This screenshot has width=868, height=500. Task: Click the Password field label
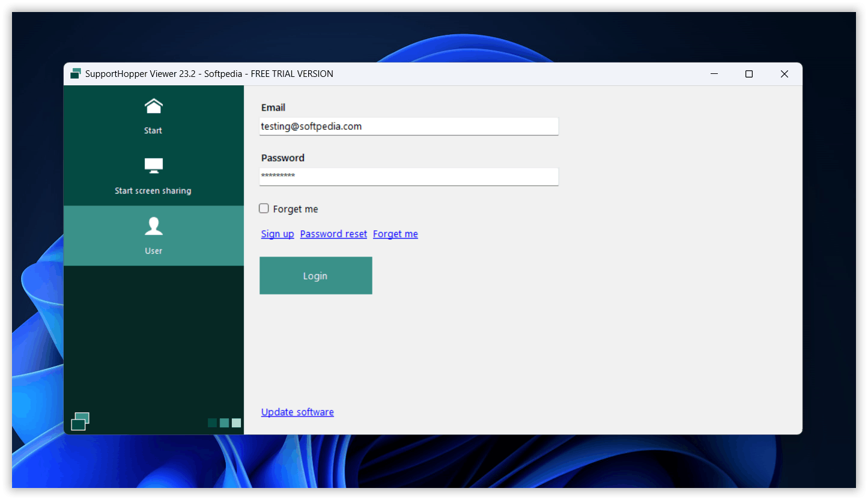pyautogui.click(x=283, y=158)
